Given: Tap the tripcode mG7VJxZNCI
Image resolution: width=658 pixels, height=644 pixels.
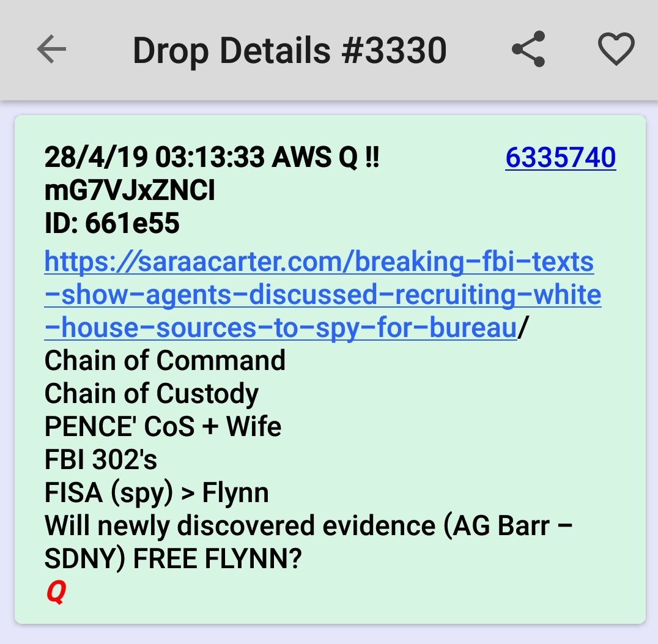Looking at the screenshot, I should click(x=130, y=190).
